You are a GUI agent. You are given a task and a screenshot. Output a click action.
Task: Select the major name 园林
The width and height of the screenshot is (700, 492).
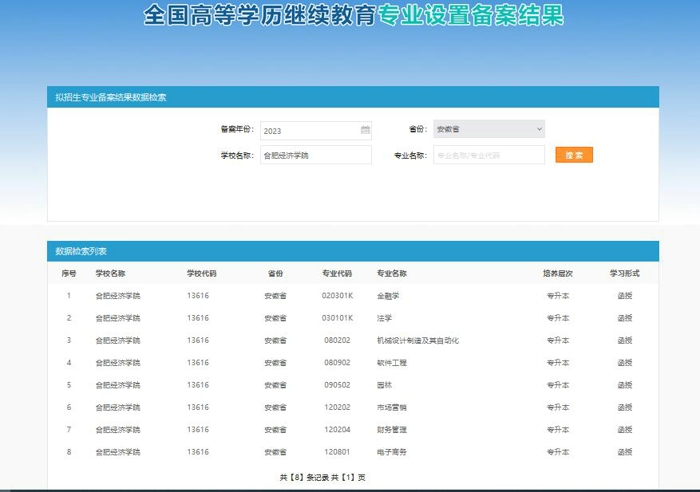tap(384, 385)
